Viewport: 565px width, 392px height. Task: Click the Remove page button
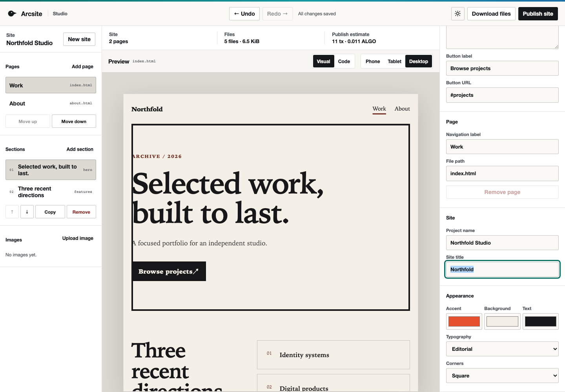click(502, 192)
